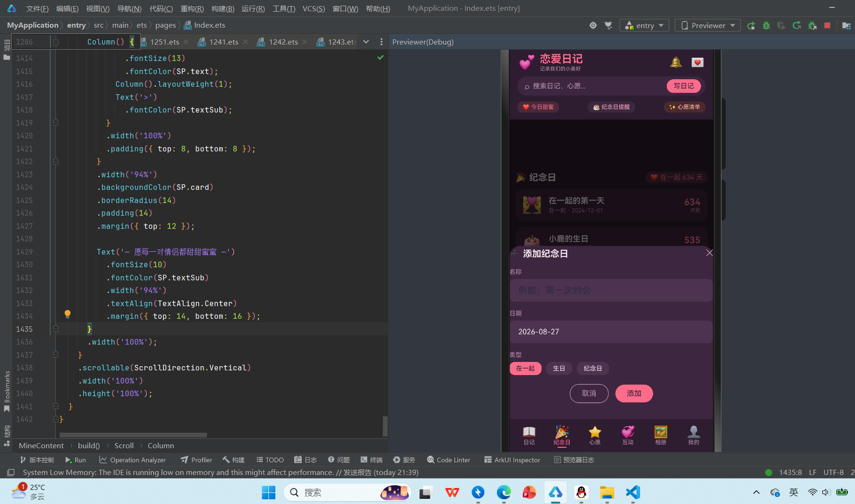Switch to the 1241.ets editor tab
The width and height of the screenshot is (855, 504).
pyautogui.click(x=223, y=42)
